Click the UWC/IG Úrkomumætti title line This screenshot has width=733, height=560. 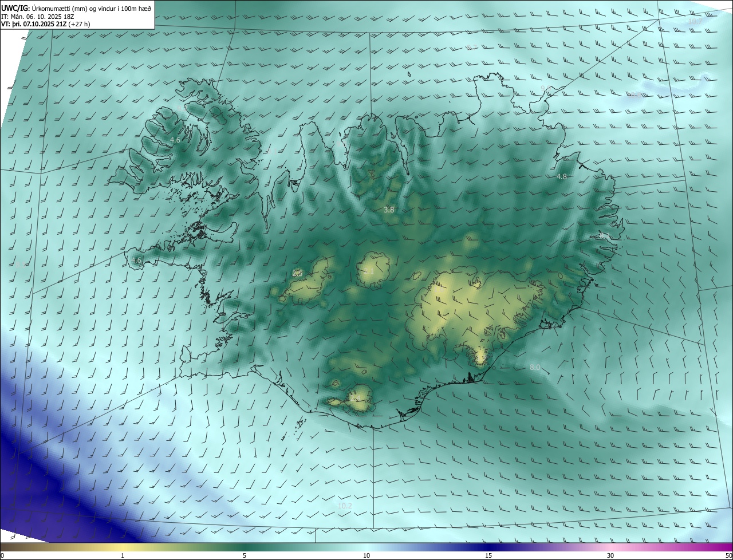(76, 7)
